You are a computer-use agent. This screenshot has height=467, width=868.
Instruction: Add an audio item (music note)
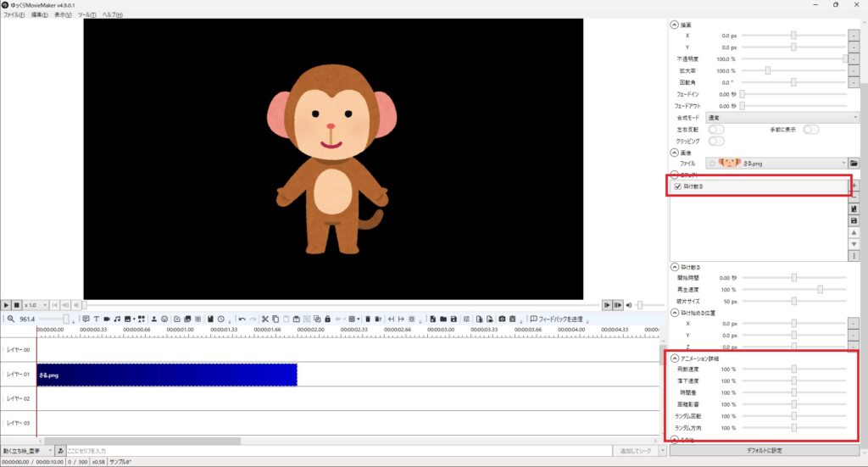click(117, 319)
